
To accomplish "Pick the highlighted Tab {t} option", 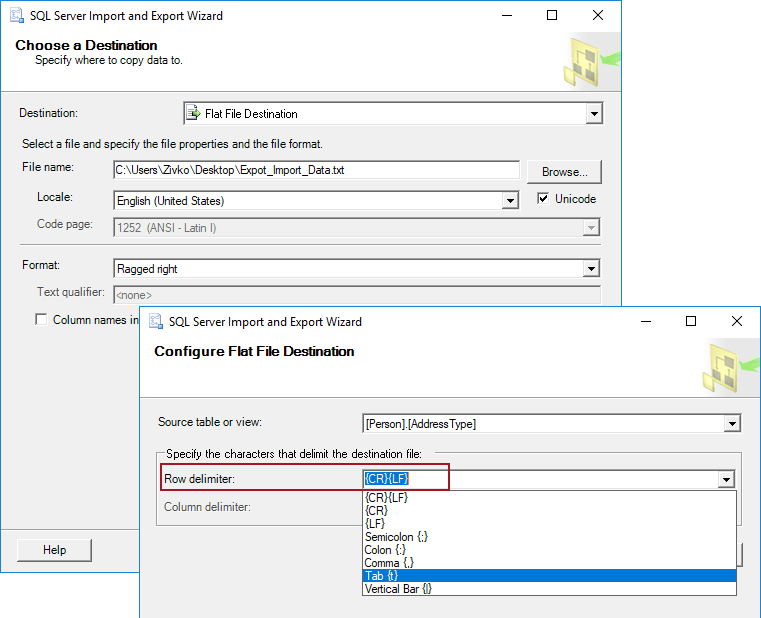I will point(549,576).
